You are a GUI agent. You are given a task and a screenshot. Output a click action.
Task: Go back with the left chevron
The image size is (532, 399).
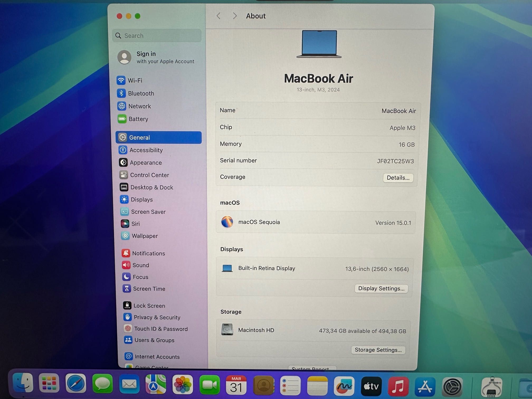218,16
